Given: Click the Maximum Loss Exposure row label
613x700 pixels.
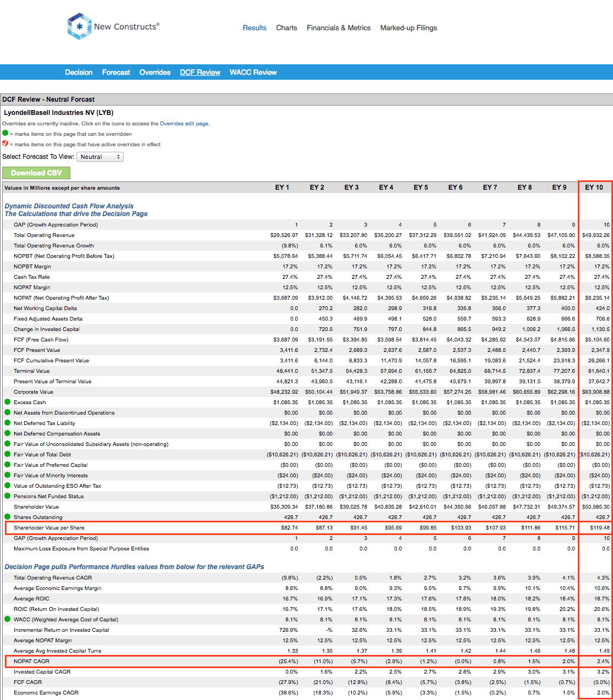Looking at the screenshot, I should pyautogui.click(x=81, y=548).
